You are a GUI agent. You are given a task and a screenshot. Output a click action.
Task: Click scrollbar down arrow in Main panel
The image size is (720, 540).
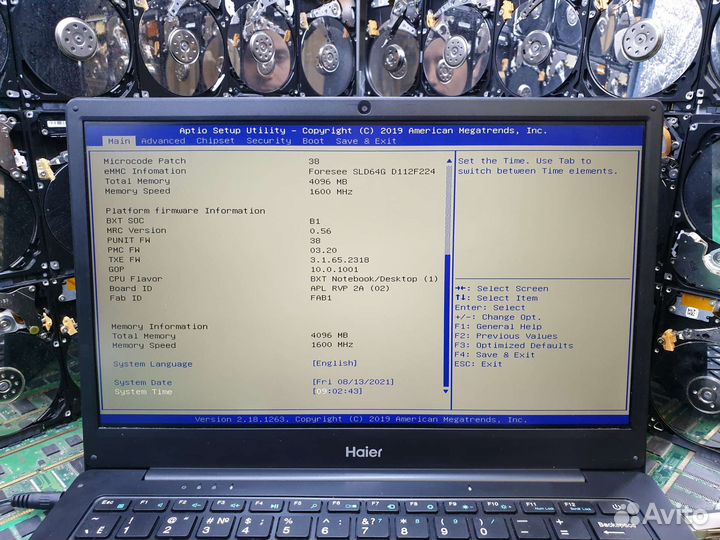click(445, 391)
